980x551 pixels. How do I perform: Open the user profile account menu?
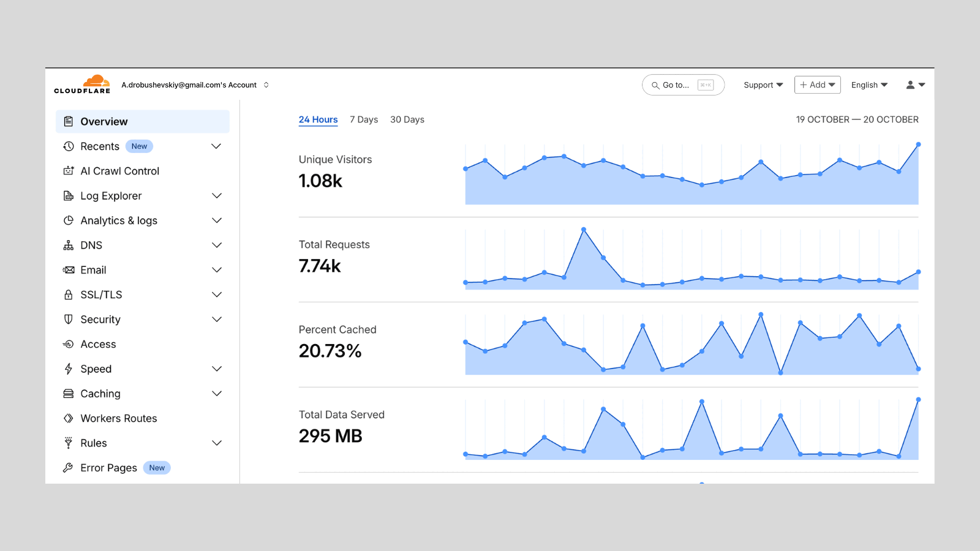(x=915, y=85)
